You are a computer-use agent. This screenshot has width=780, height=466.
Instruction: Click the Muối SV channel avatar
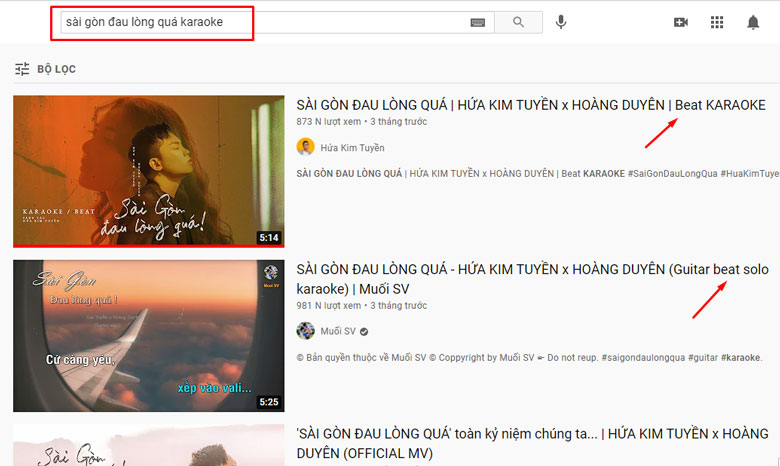(x=305, y=331)
